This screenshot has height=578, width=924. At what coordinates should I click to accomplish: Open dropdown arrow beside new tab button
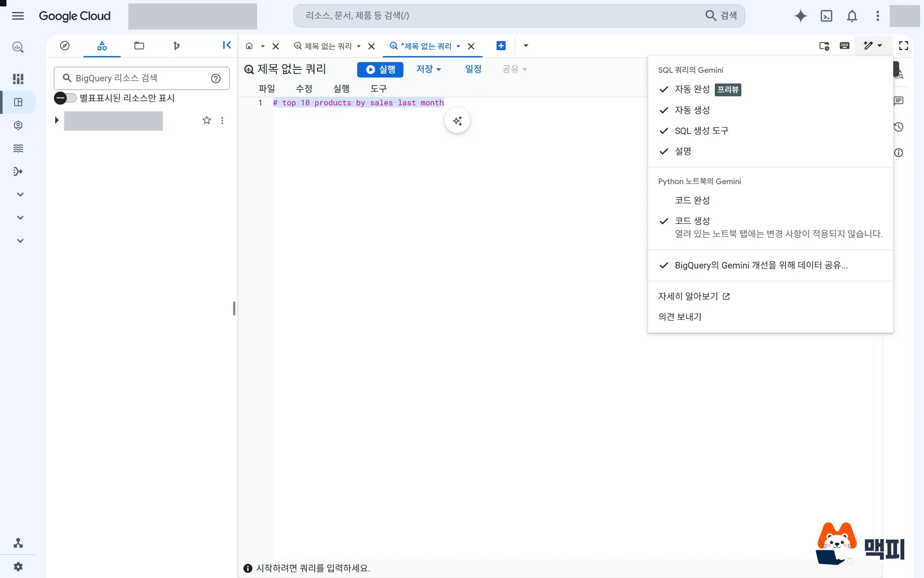pos(526,46)
